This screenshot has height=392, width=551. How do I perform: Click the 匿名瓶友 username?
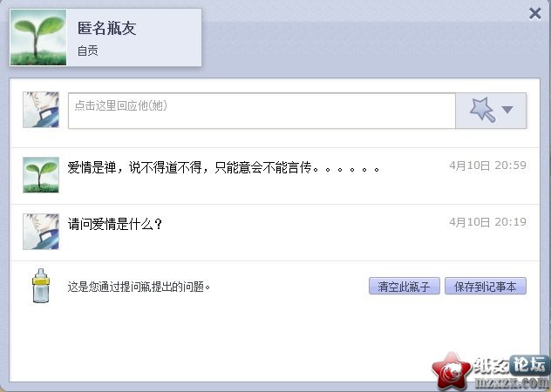pos(107,29)
